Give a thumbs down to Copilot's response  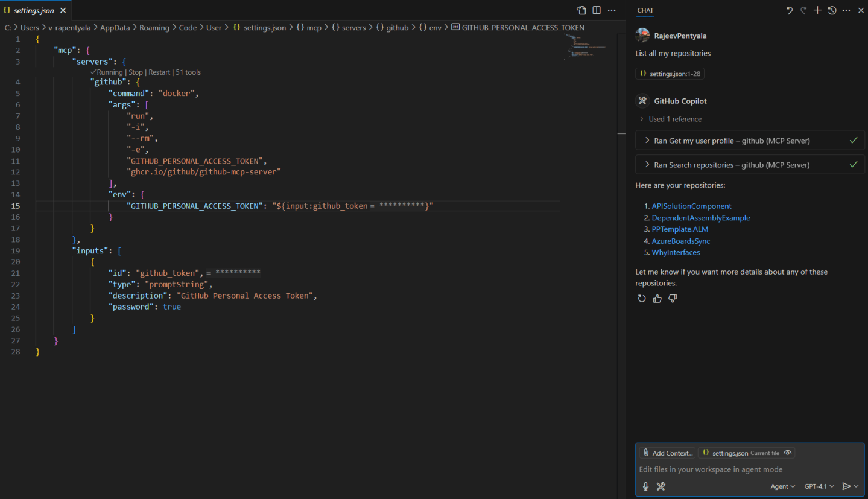coord(673,297)
